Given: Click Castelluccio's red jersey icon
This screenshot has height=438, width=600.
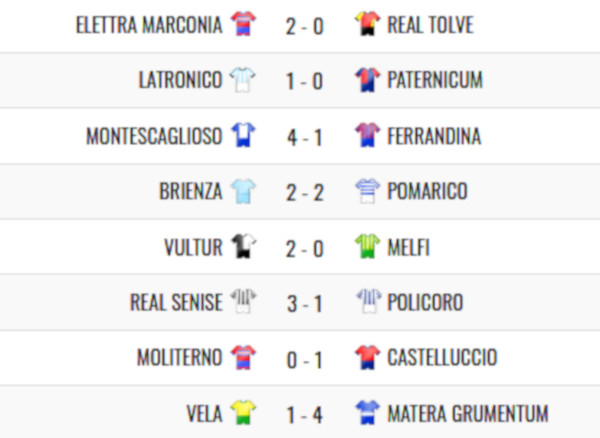Looking at the screenshot, I should pos(367,357).
